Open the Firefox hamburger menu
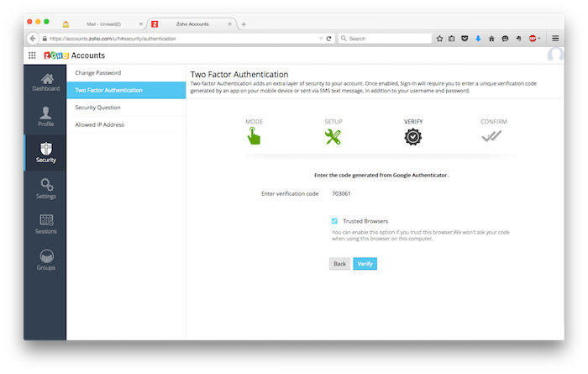This screenshot has width=588, height=374. (x=555, y=39)
